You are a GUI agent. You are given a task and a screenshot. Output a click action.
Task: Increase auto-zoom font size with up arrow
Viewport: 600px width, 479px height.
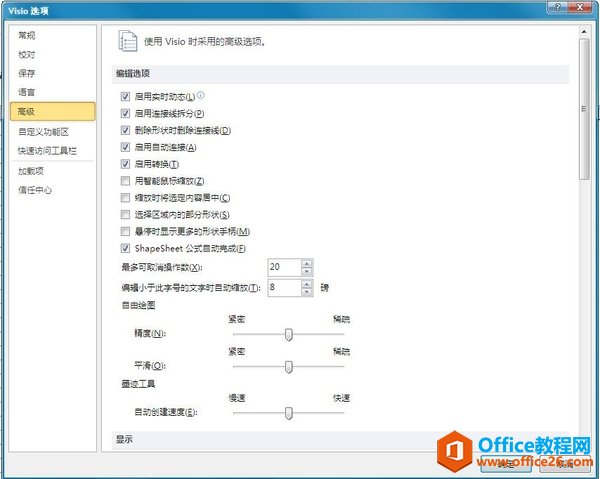pyautogui.click(x=307, y=283)
